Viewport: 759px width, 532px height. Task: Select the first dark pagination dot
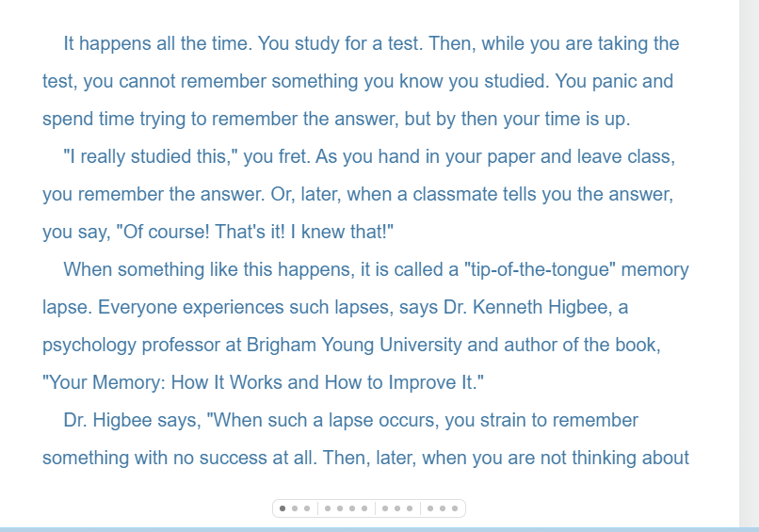[283, 508]
